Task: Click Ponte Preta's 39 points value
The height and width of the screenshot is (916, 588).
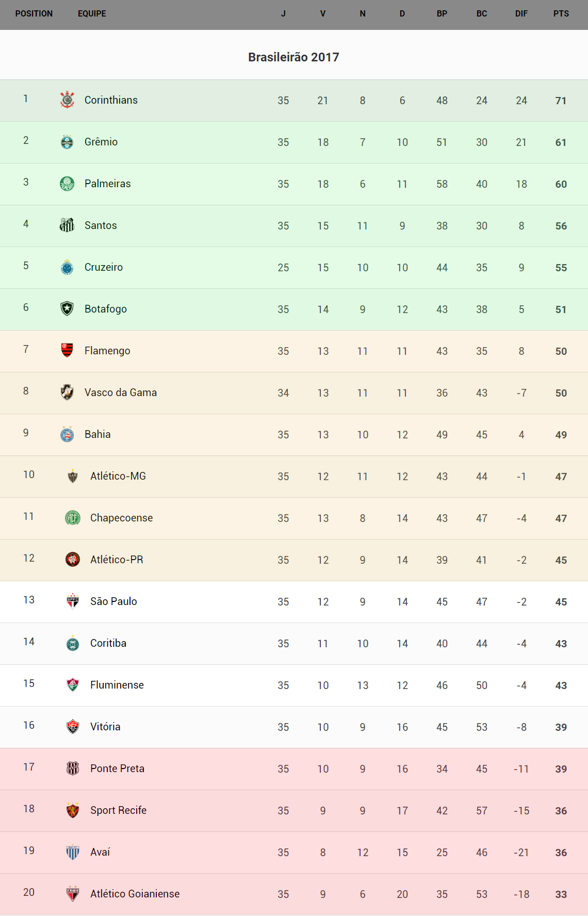Action: tap(561, 769)
